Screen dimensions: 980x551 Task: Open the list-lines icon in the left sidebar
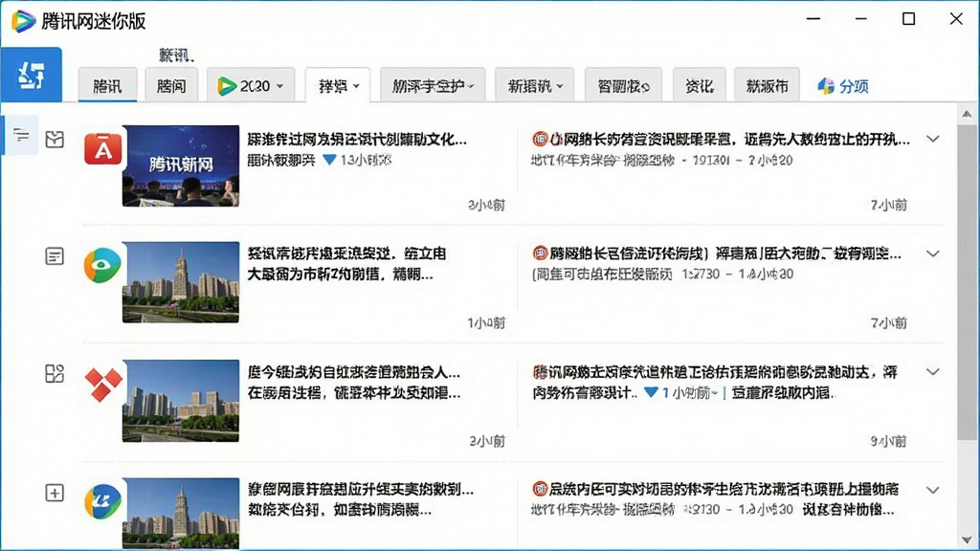click(21, 135)
